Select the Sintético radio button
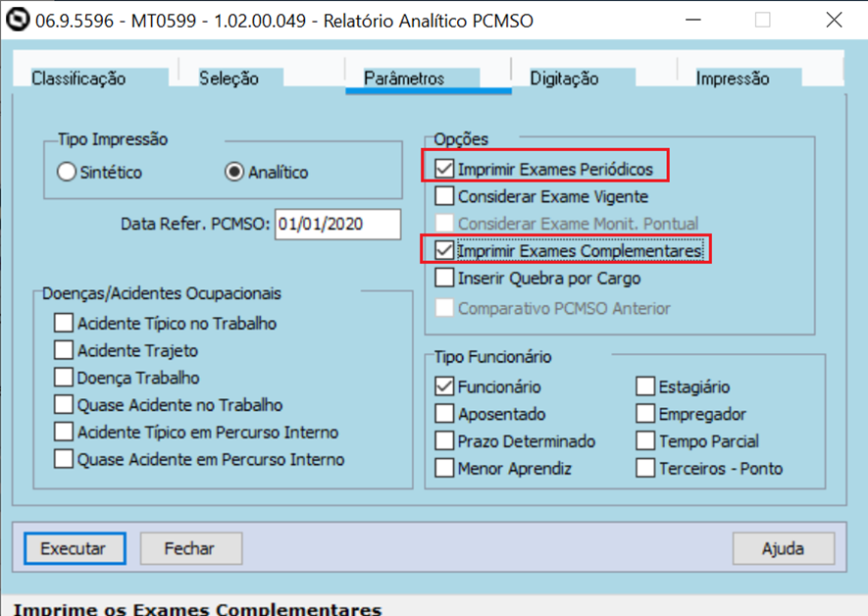 click(x=67, y=171)
